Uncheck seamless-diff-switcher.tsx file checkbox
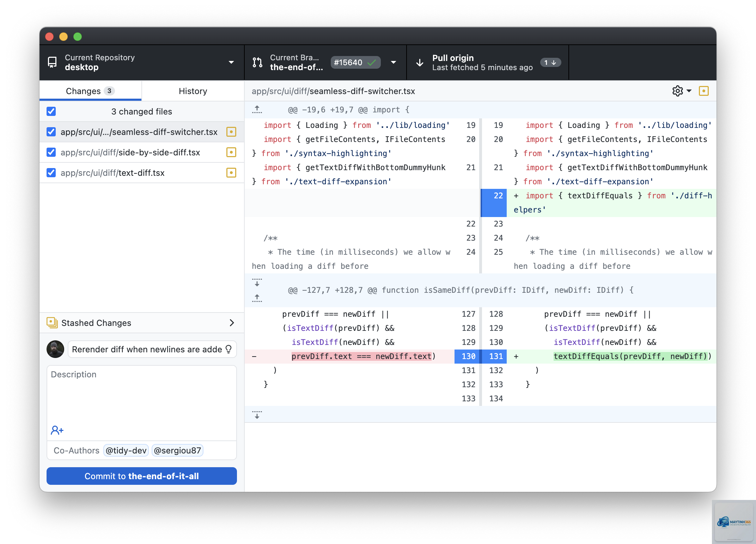Screen dimensions: 756x544 [x=51, y=132]
